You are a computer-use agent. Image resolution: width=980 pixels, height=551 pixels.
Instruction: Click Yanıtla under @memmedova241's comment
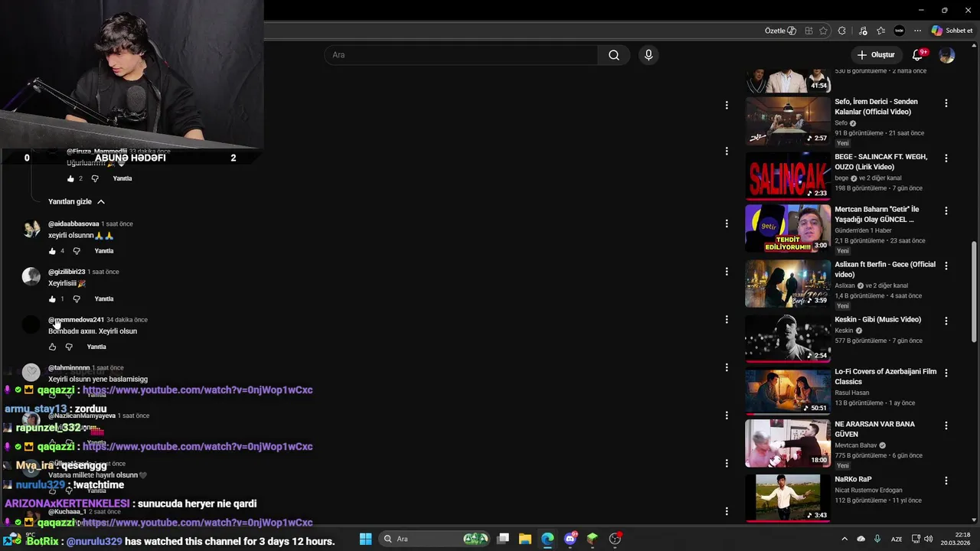[x=96, y=347]
